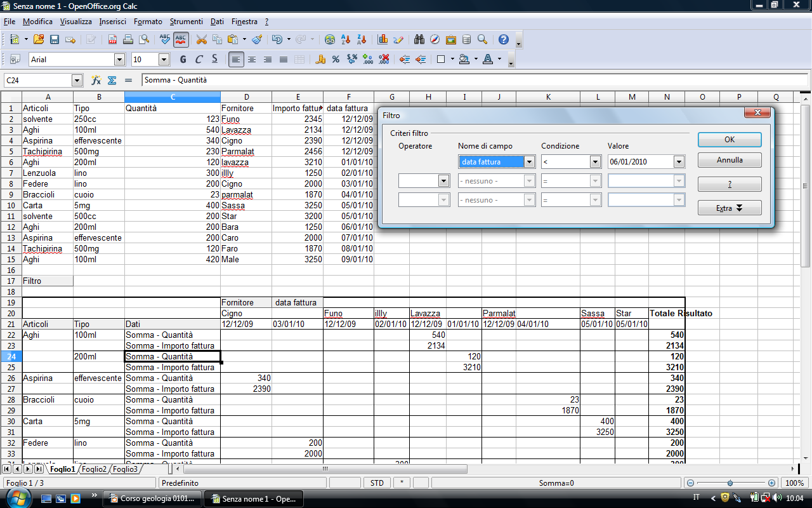Open the Dati menu

(x=217, y=22)
